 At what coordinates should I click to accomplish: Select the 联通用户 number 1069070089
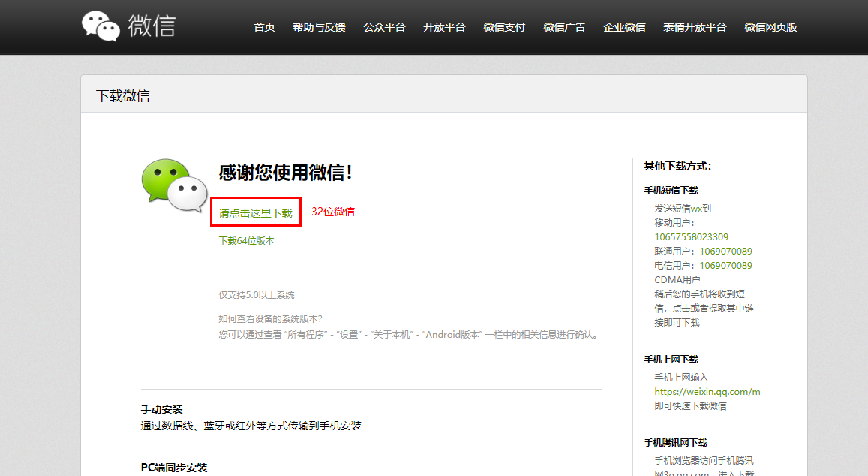pos(725,252)
